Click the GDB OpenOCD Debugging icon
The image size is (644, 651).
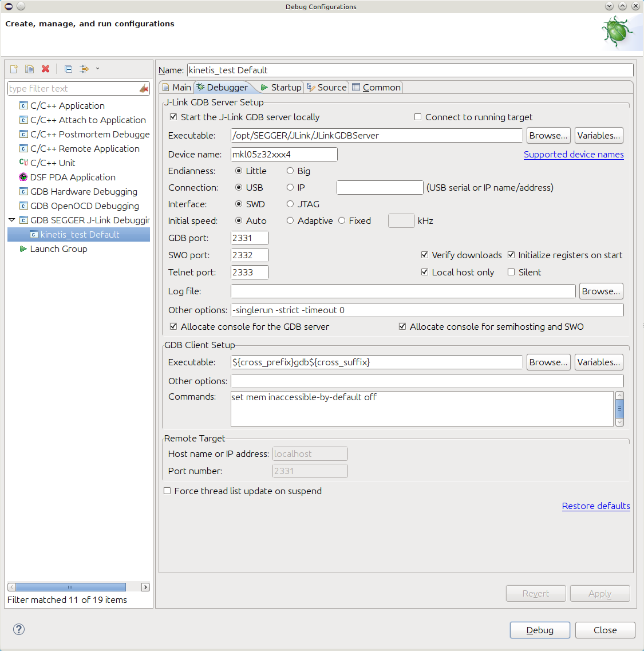pyautogui.click(x=23, y=206)
